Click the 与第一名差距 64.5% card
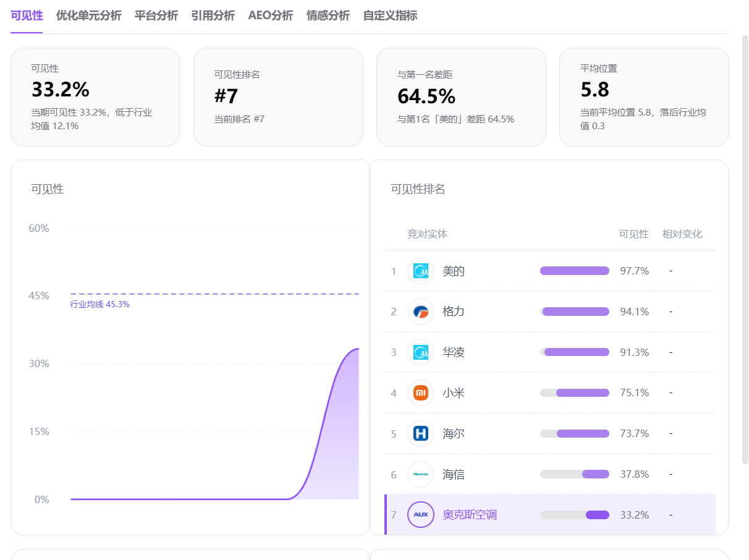 (461, 97)
